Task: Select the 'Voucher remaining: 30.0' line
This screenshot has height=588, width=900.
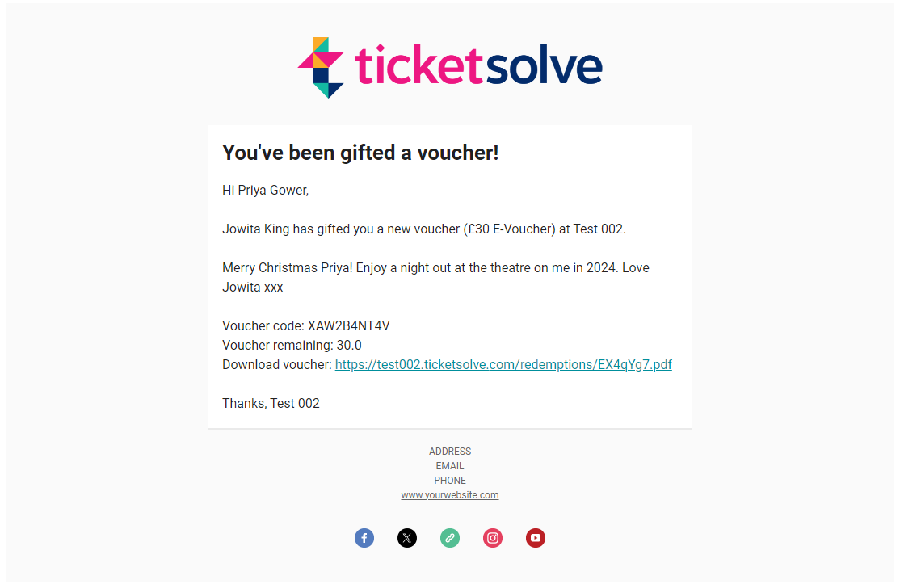Action: coord(292,345)
